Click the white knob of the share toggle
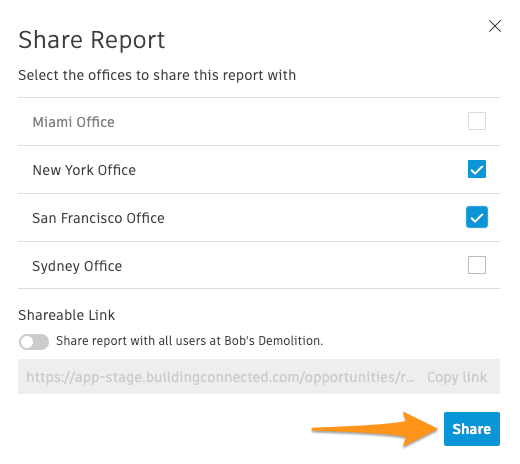Image resolution: width=520 pixels, height=464 pixels. [x=26, y=342]
